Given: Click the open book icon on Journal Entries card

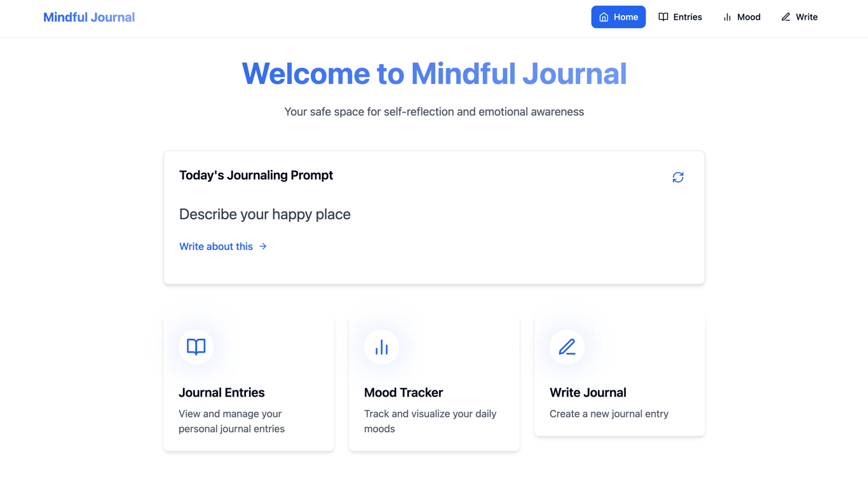Looking at the screenshot, I should tap(196, 346).
